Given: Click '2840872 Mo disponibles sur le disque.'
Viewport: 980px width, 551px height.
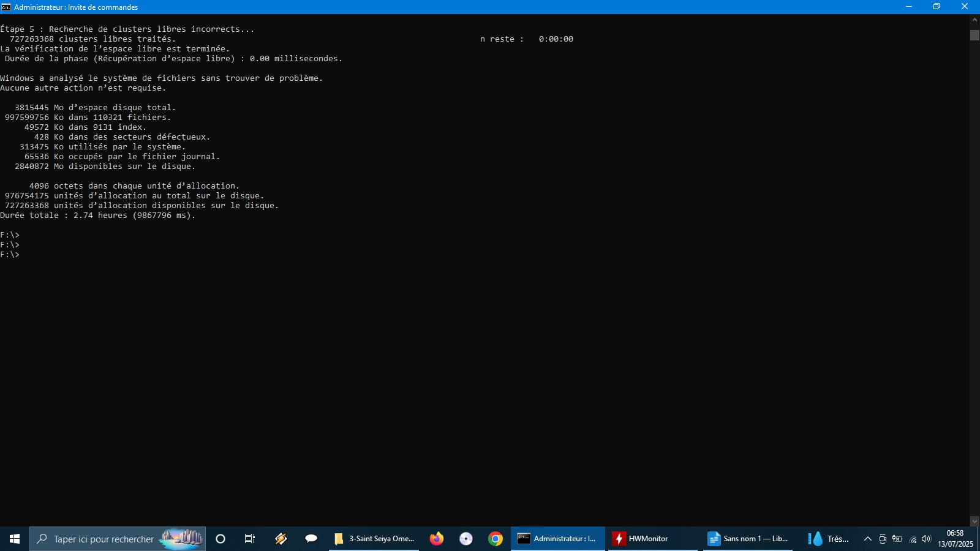Looking at the screenshot, I should coord(105,167).
